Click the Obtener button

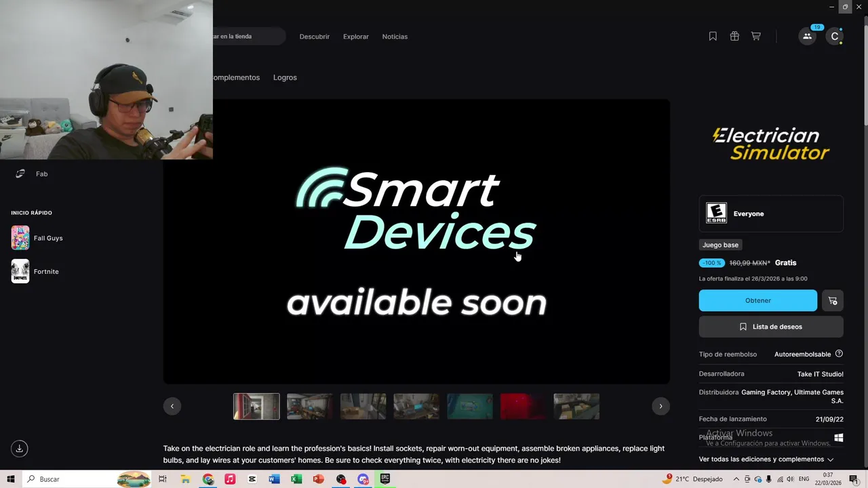(x=758, y=300)
